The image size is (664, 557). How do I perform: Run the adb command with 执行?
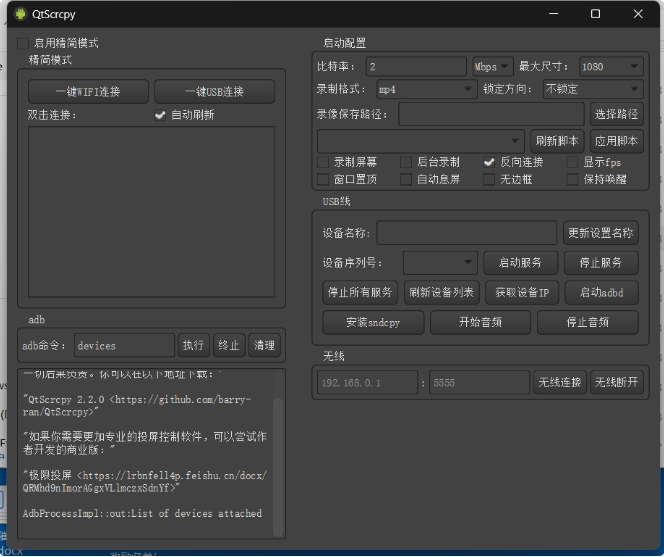click(194, 345)
